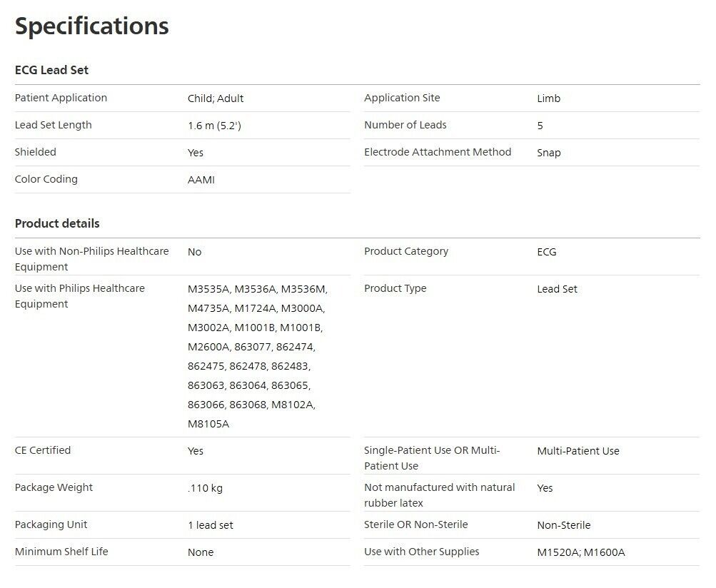Click the Product Type label
This screenshot has width=716, height=588.
395,288
